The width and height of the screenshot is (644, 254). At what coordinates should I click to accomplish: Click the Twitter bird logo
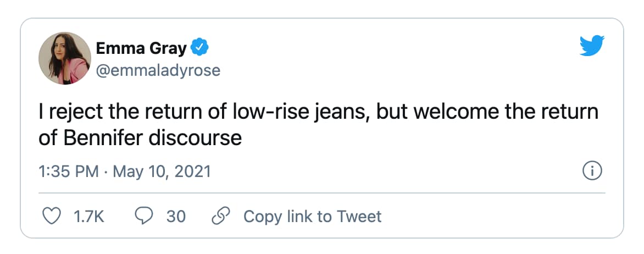[x=592, y=46]
